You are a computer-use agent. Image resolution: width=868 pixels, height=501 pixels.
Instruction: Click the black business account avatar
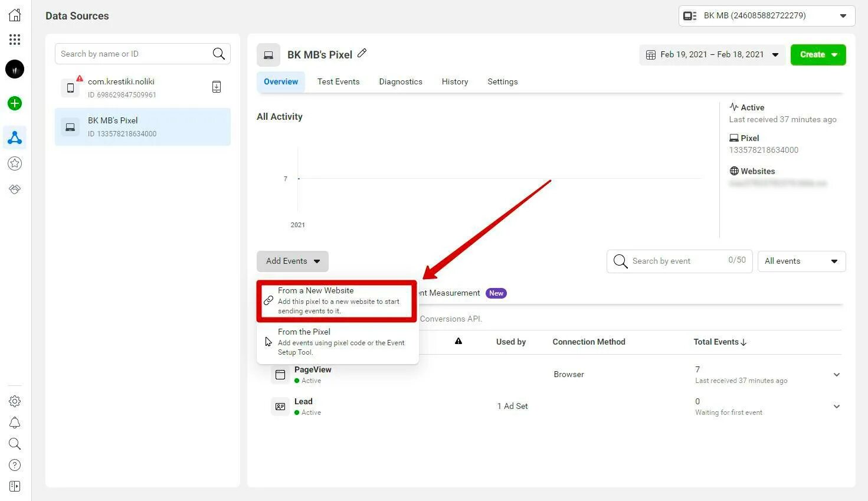[x=15, y=69]
